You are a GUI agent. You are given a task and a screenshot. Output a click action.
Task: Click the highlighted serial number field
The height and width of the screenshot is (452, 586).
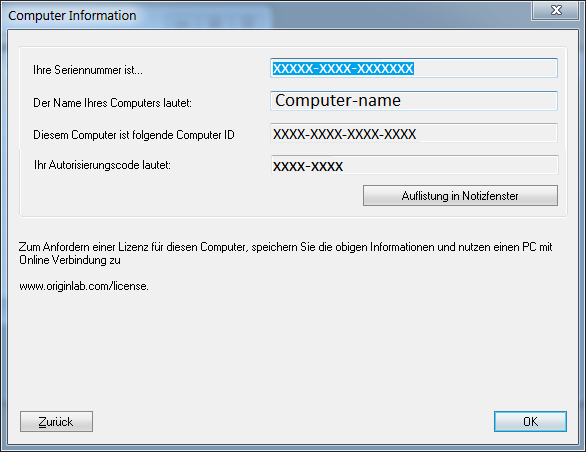[x=414, y=68]
